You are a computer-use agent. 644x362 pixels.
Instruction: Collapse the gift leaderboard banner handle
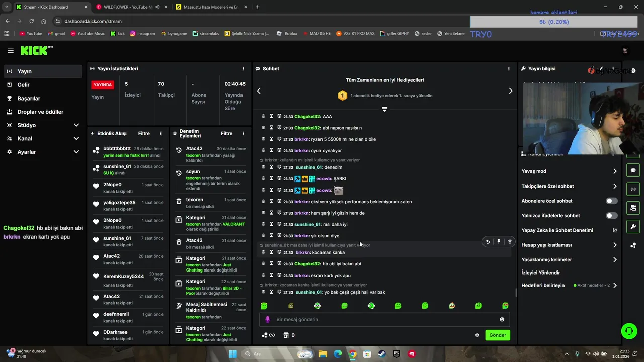[384, 109]
